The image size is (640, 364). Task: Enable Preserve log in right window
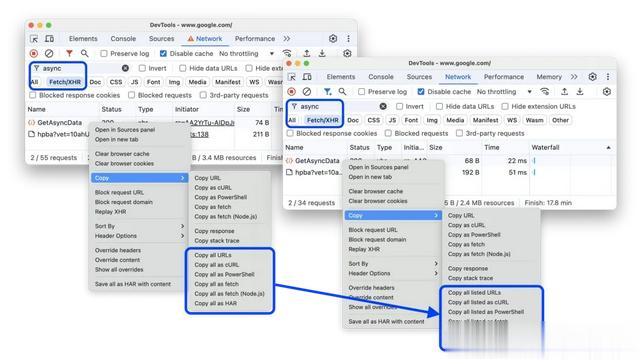pyautogui.click(x=361, y=92)
